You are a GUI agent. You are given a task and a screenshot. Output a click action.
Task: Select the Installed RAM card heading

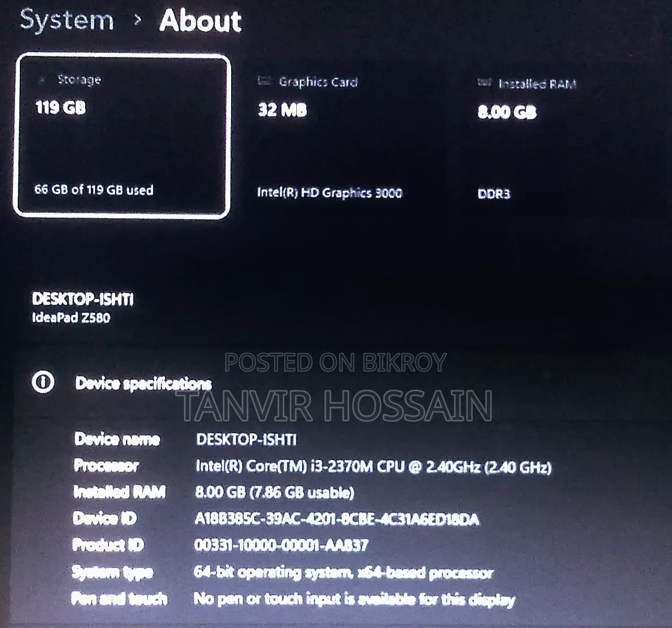537,84
